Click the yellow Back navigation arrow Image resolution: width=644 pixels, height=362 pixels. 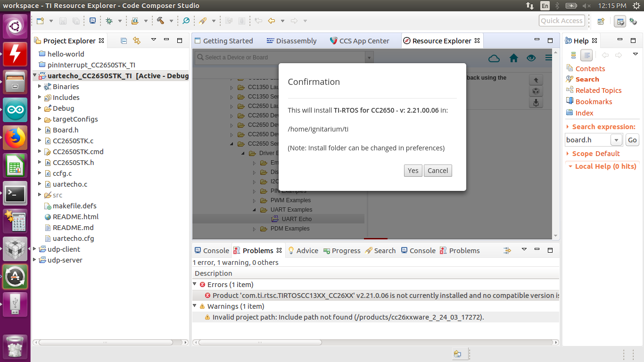point(271,21)
